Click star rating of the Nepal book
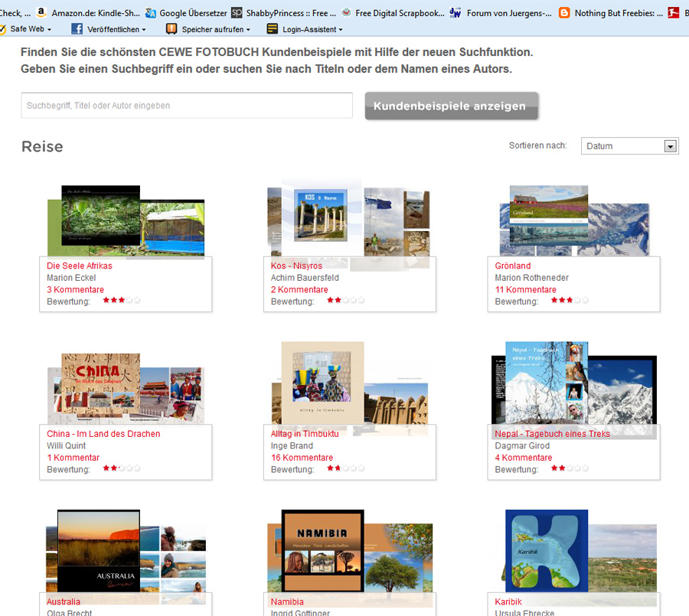 570,468
